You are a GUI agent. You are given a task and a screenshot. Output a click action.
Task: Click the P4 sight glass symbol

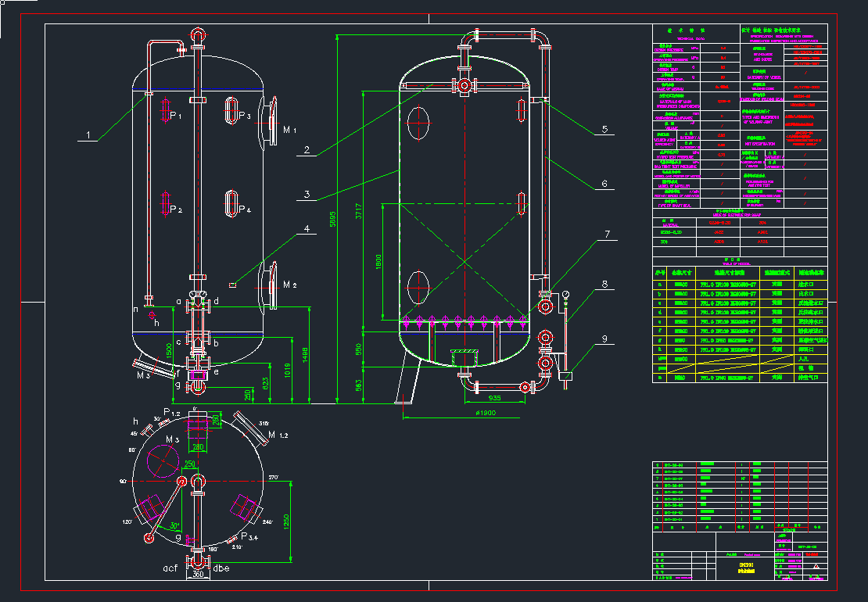tap(232, 203)
